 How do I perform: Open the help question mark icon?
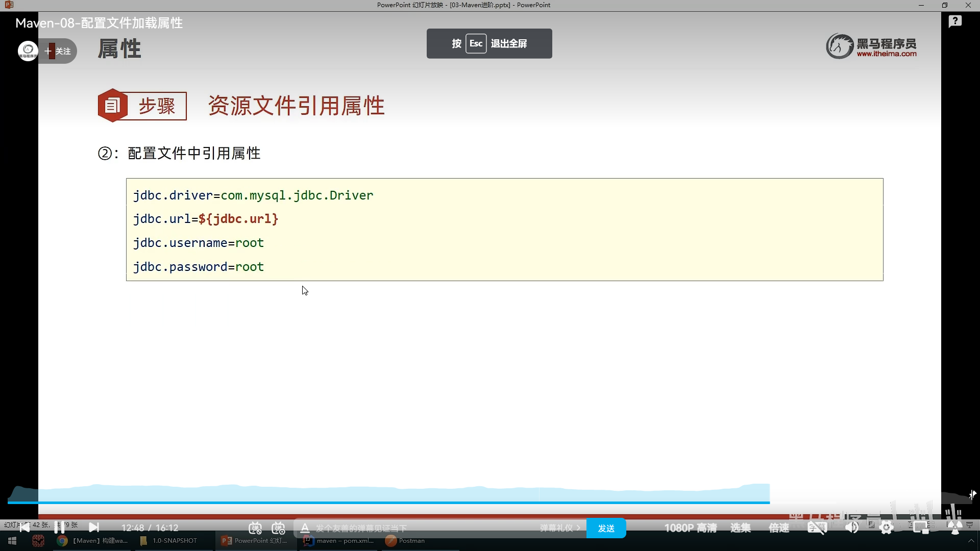[955, 21]
